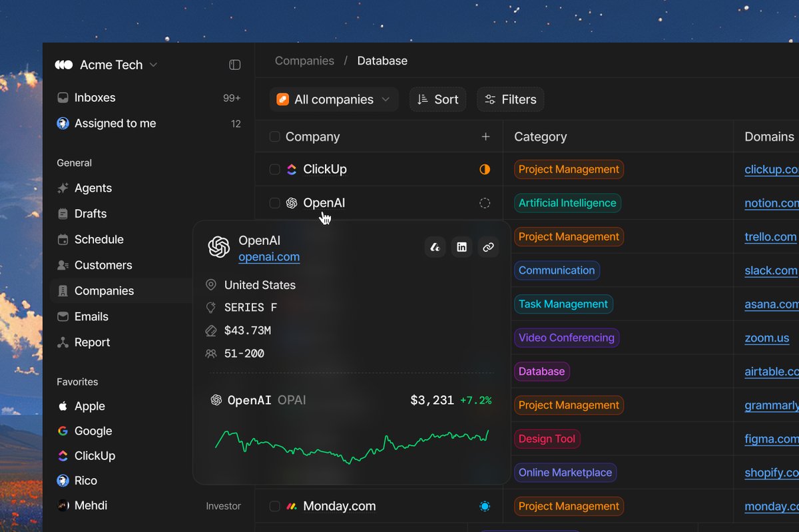Open LinkedIn icon in OpenAI card
The width and height of the screenshot is (799, 532).
tap(461, 247)
